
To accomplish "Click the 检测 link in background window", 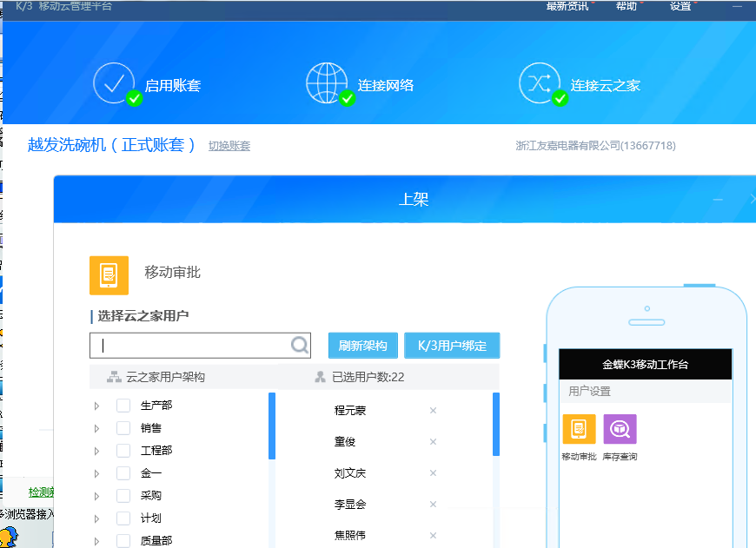I will (41, 492).
